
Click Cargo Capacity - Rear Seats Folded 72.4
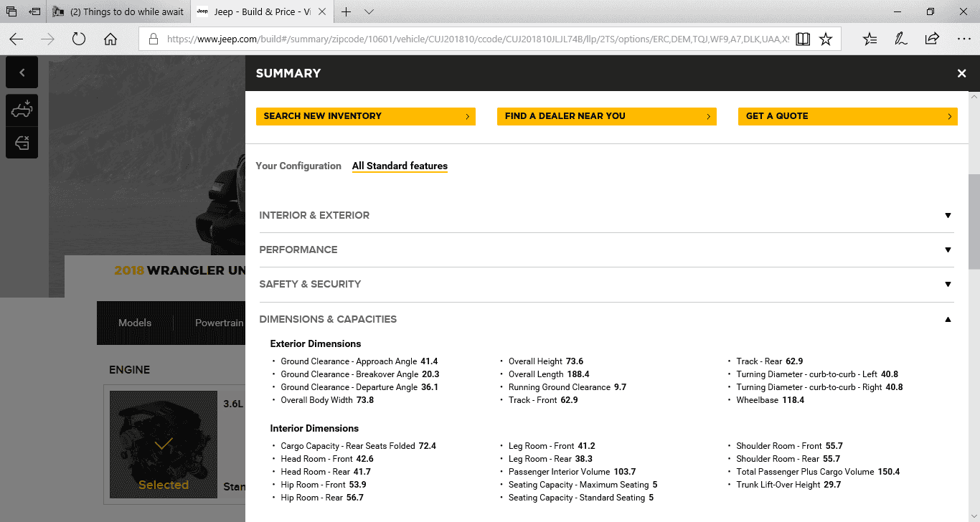tap(359, 446)
